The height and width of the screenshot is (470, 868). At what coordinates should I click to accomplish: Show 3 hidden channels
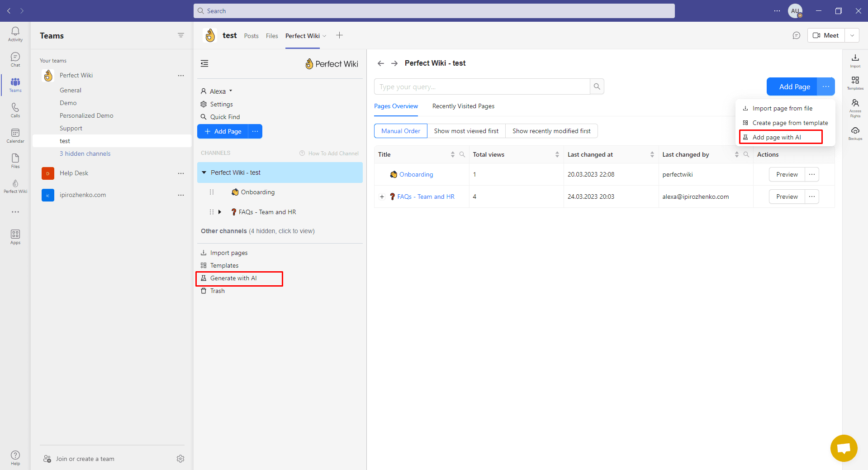pyautogui.click(x=85, y=153)
